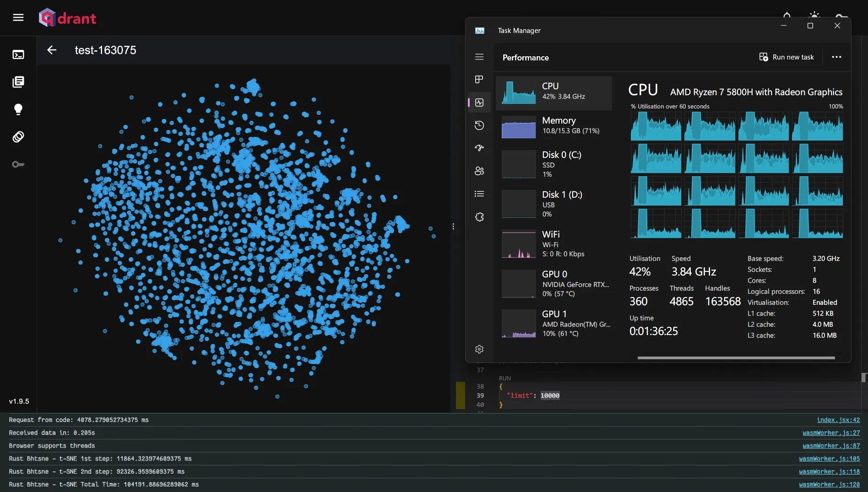The height and width of the screenshot is (492, 868).
Task: Switch to Processes in Task Manager
Action: pyautogui.click(x=479, y=79)
